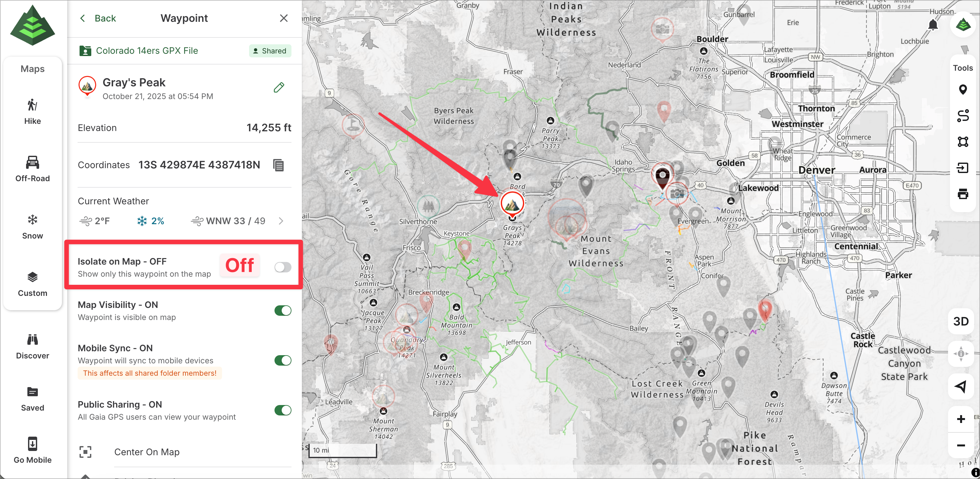Image resolution: width=980 pixels, height=479 pixels.
Task: Open Colorado 14ers GPX File folder link
Action: [146, 51]
